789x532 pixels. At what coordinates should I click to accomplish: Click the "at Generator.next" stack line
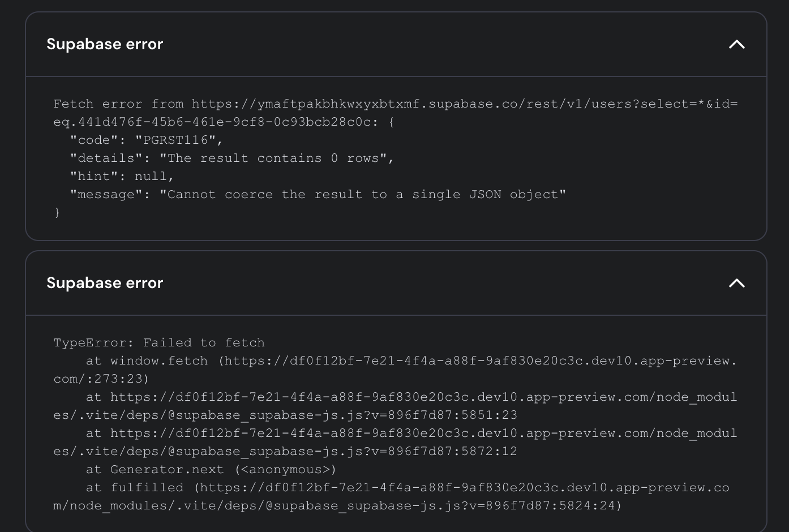[211, 470]
